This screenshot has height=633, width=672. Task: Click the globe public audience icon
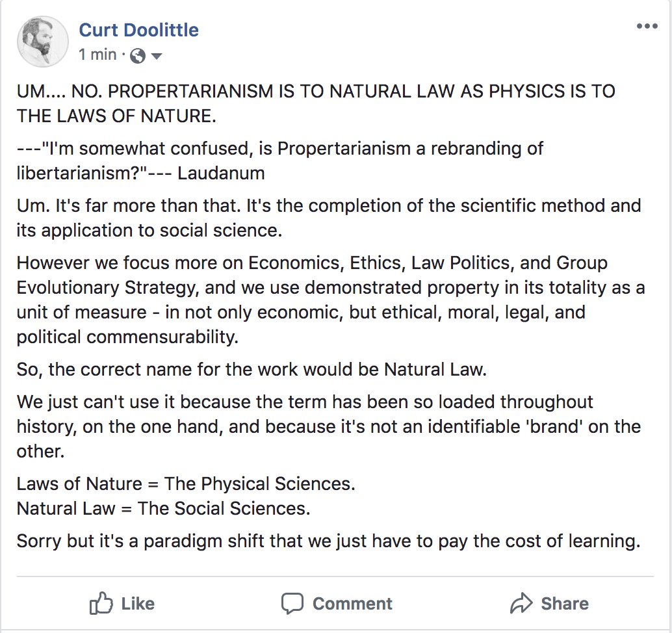pyautogui.click(x=137, y=56)
